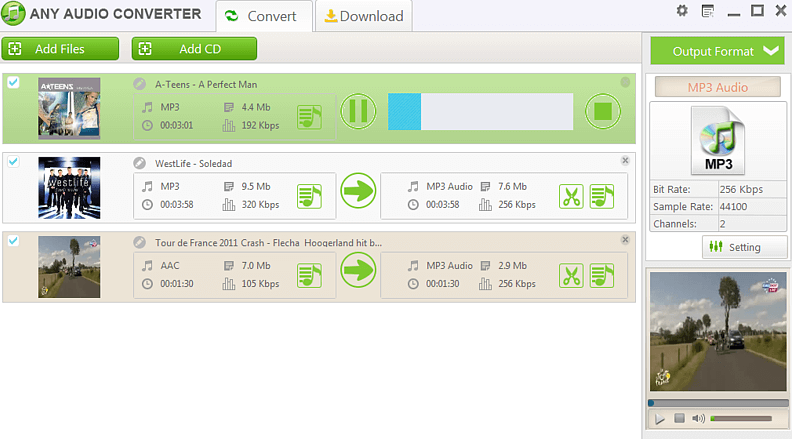Select the Convert tab
Image resolution: width=792 pixels, height=439 pixels.
pyautogui.click(x=264, y=16)
